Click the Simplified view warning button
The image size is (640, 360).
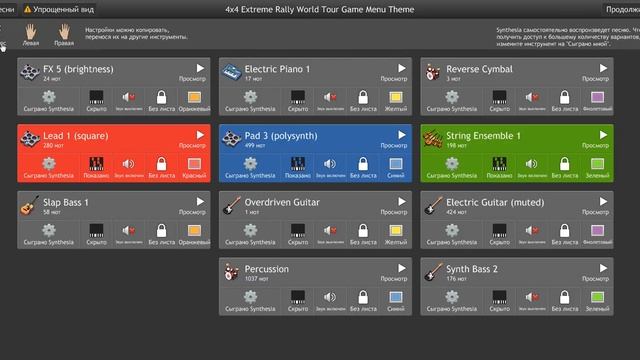coord(59,9)
